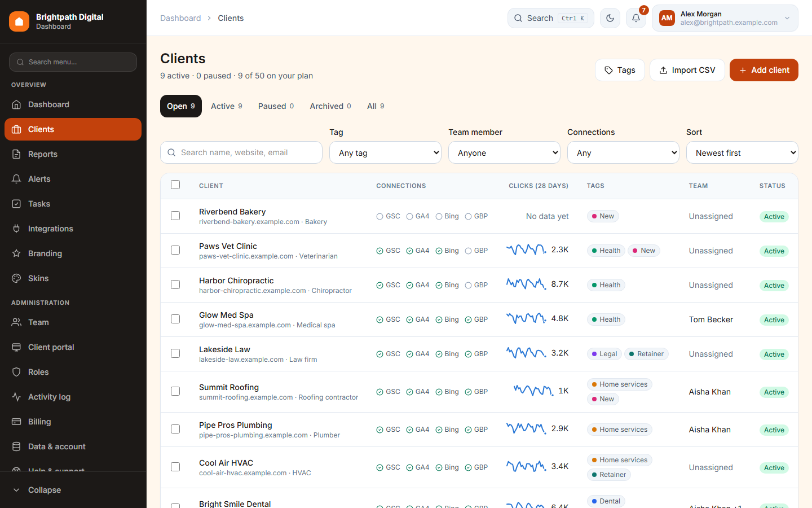
Task: Click the Alerts bell icon in sidebar
Action: tap(16, 179)
